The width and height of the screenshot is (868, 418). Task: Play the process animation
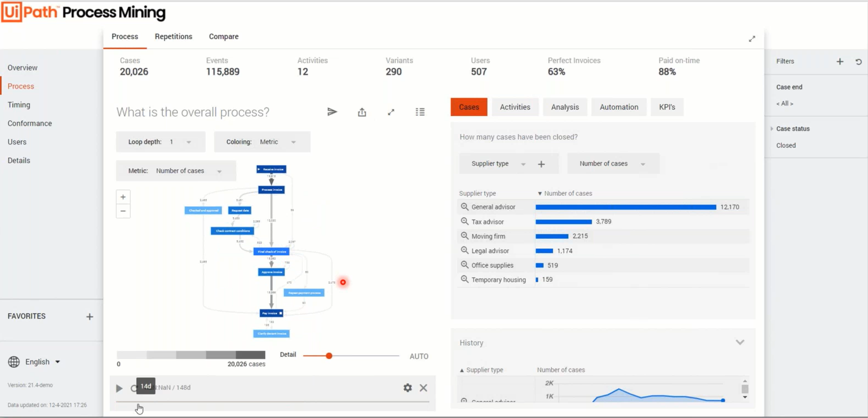coord(119,388)
